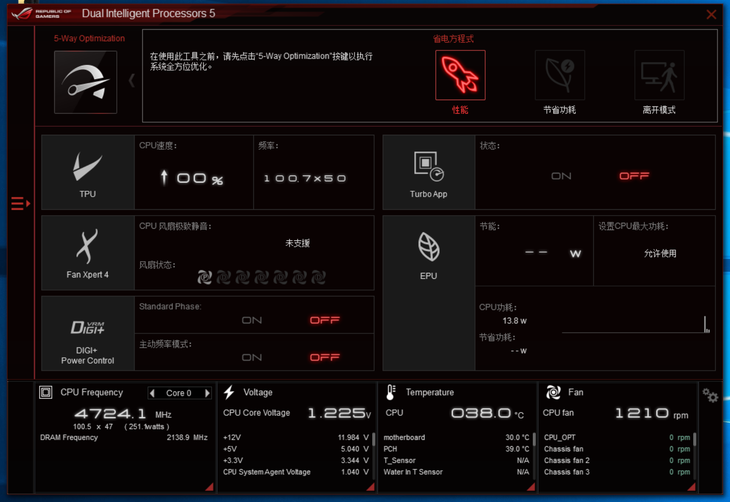Set 主动频率模式 to OFF
This screenshot has width=730, height=502.
[325, 358]
